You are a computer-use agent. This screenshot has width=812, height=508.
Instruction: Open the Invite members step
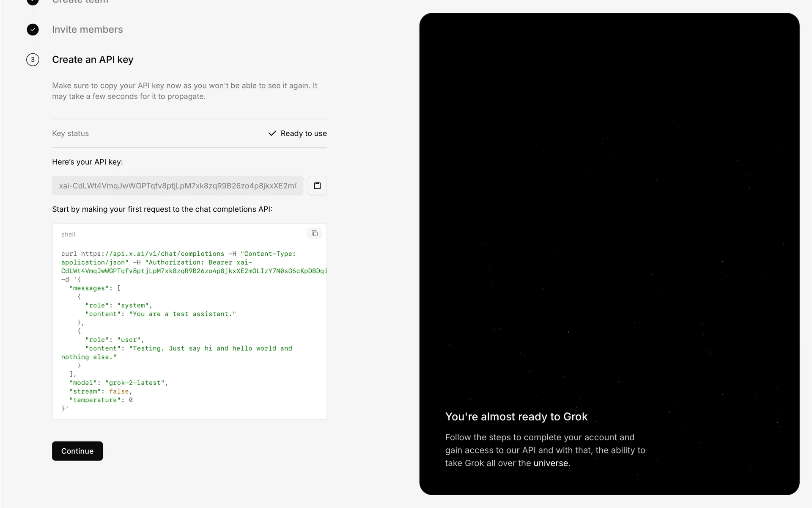87,30
